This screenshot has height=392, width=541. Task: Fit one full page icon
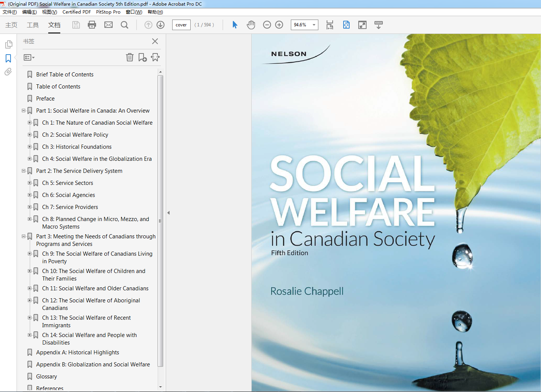(346, 25)
